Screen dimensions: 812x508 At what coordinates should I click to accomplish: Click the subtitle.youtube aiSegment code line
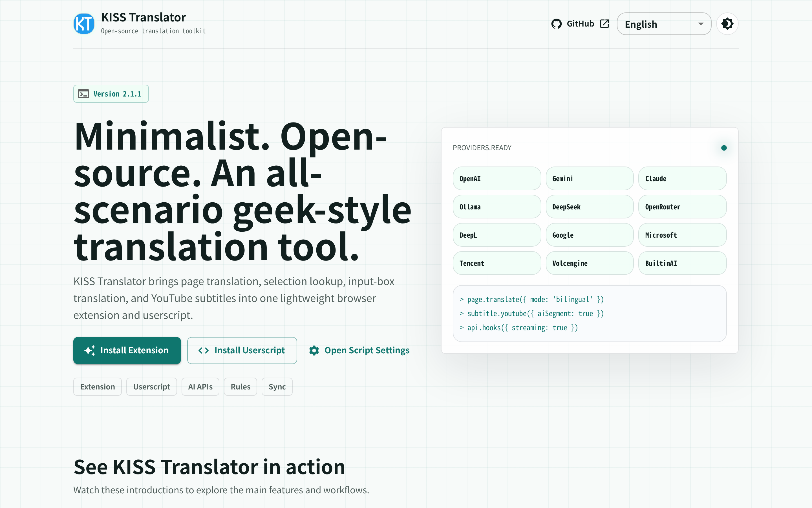tap(532, 314)
